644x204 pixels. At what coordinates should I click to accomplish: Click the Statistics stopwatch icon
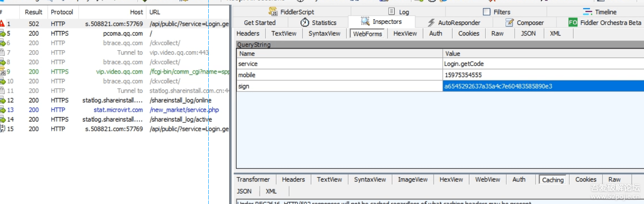[305, 23]
